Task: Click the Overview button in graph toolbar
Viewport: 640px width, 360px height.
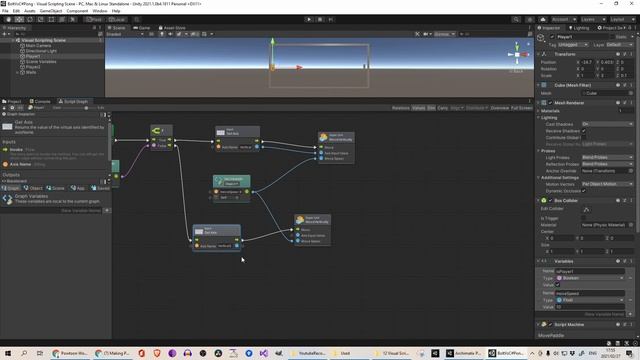Action: point(500,108)
